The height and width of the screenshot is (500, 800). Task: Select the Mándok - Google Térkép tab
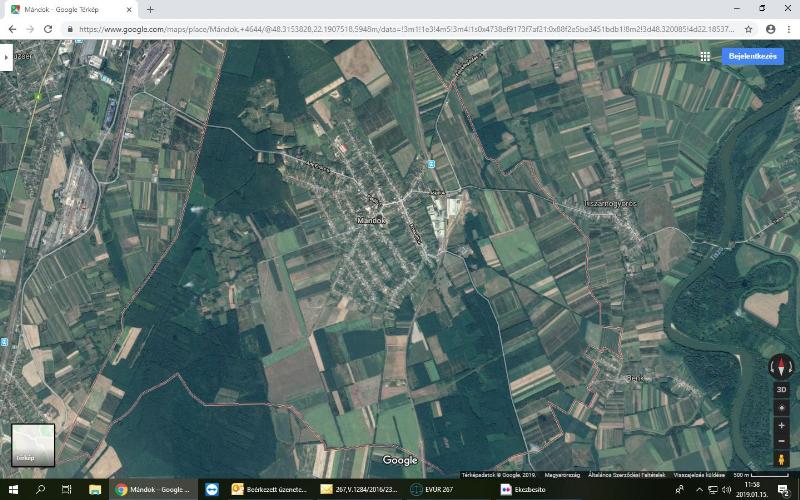click(70, 9)
